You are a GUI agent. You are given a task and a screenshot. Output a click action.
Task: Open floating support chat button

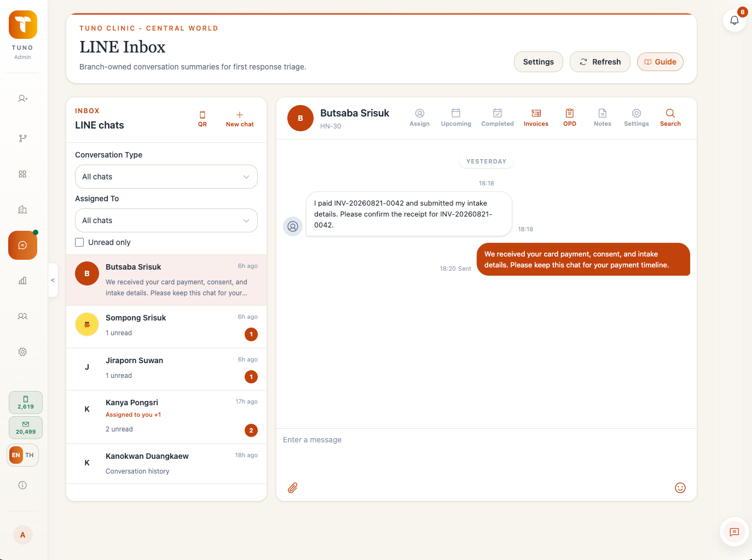pyautogui.click(x=734, y=532)
